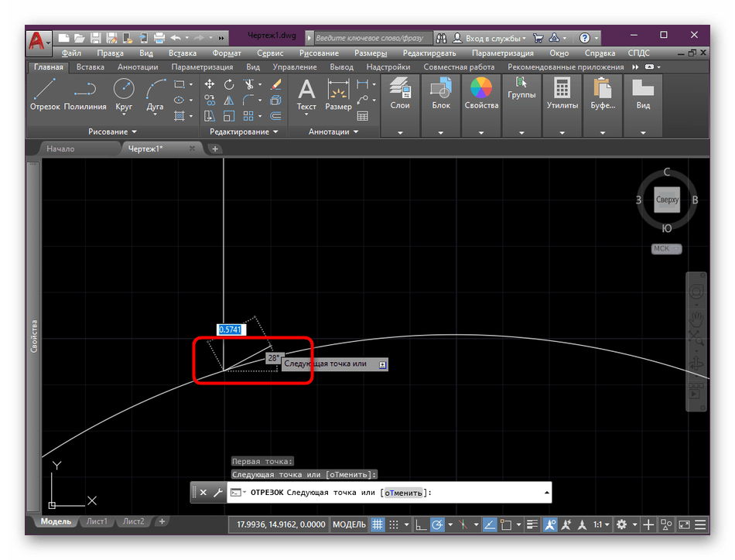Open the Слои layers panel button
This screenshot has height=560, width=735.
[400, 94]
